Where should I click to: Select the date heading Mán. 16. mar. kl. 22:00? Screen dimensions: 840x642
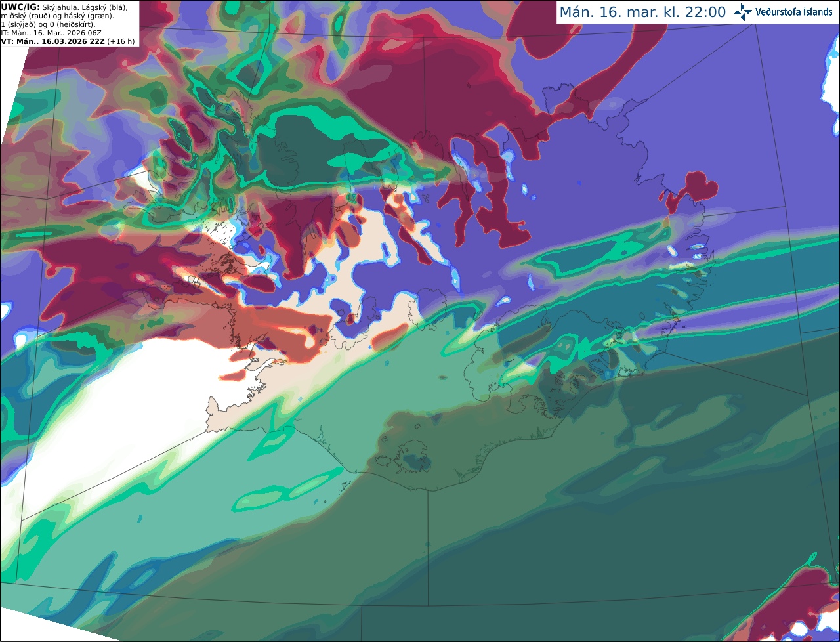(642, 12)
